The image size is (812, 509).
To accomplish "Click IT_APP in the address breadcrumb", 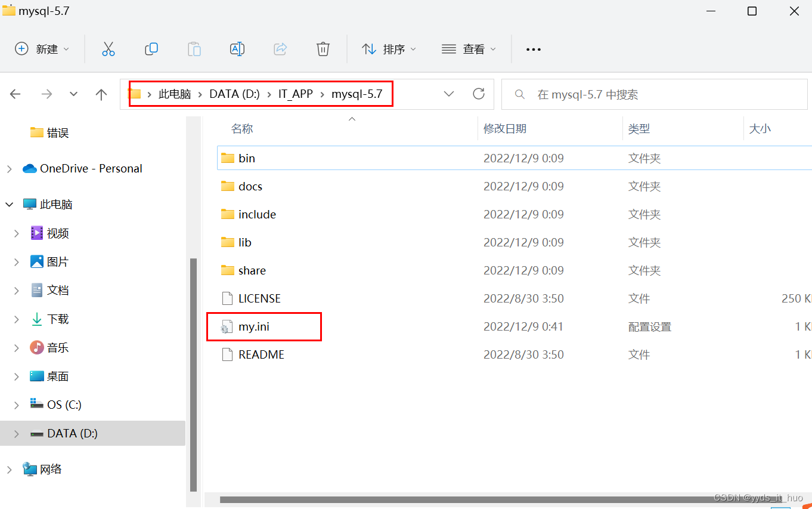I will pos(296,94).
